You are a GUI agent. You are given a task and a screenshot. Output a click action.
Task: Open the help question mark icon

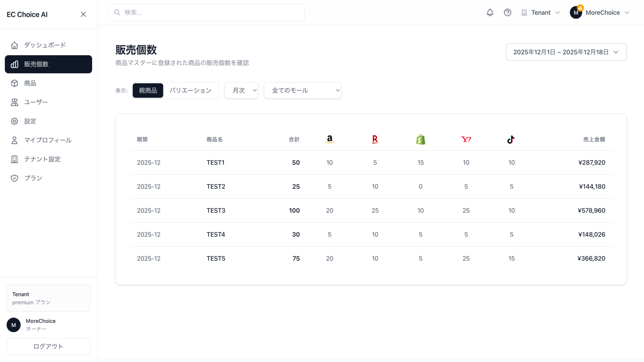click(x=508, y=12)
